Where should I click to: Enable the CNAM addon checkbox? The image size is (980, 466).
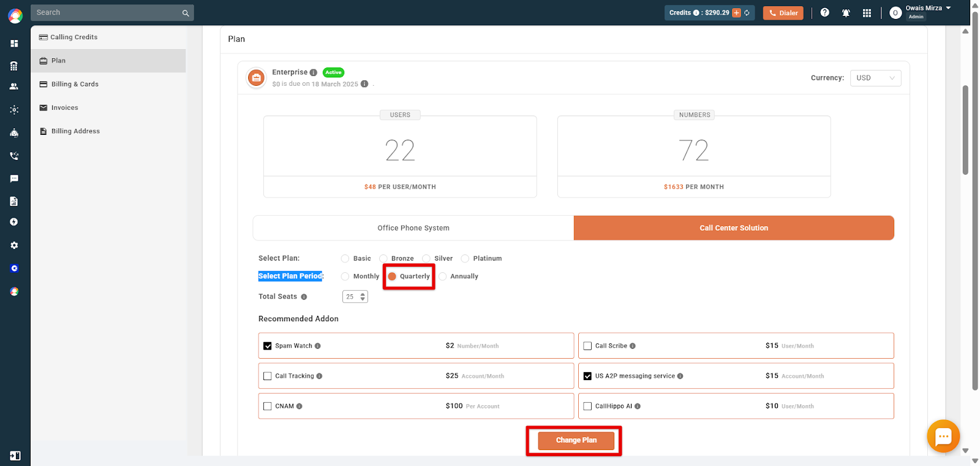click(268, 406)
